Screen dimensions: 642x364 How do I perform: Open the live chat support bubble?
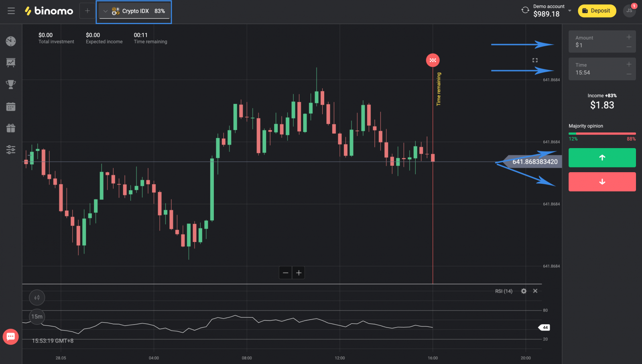click(11, 336)
